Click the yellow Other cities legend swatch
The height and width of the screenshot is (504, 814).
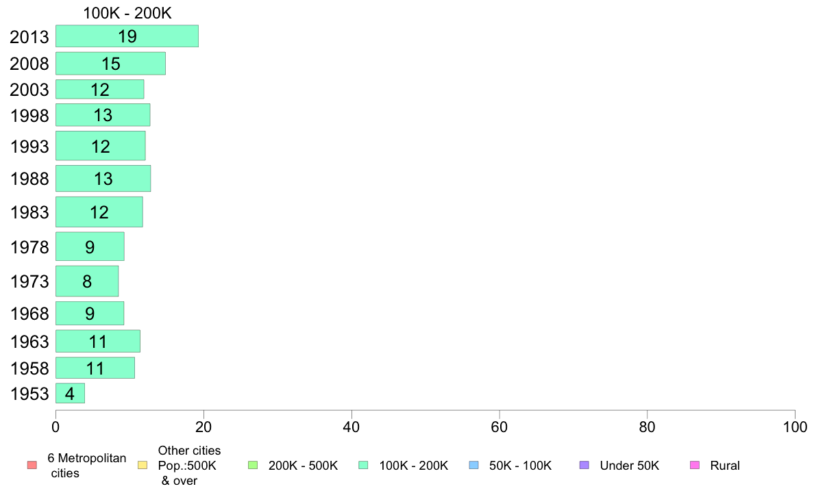point(143,465)
